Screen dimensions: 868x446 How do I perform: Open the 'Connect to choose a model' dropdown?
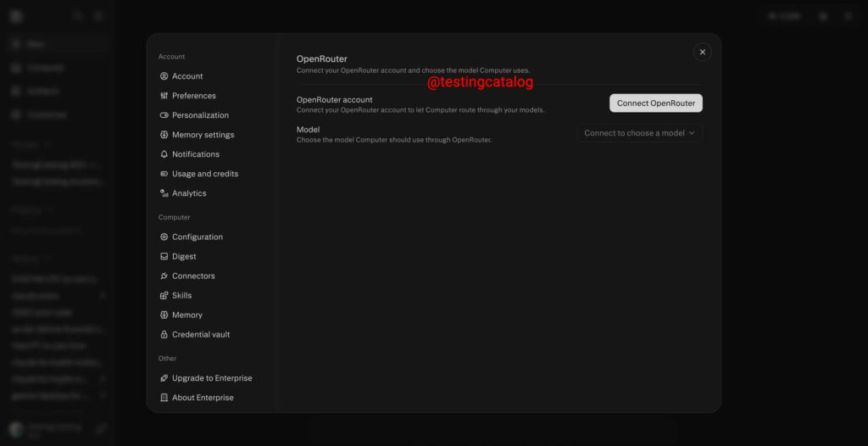[x=640, y=133]
